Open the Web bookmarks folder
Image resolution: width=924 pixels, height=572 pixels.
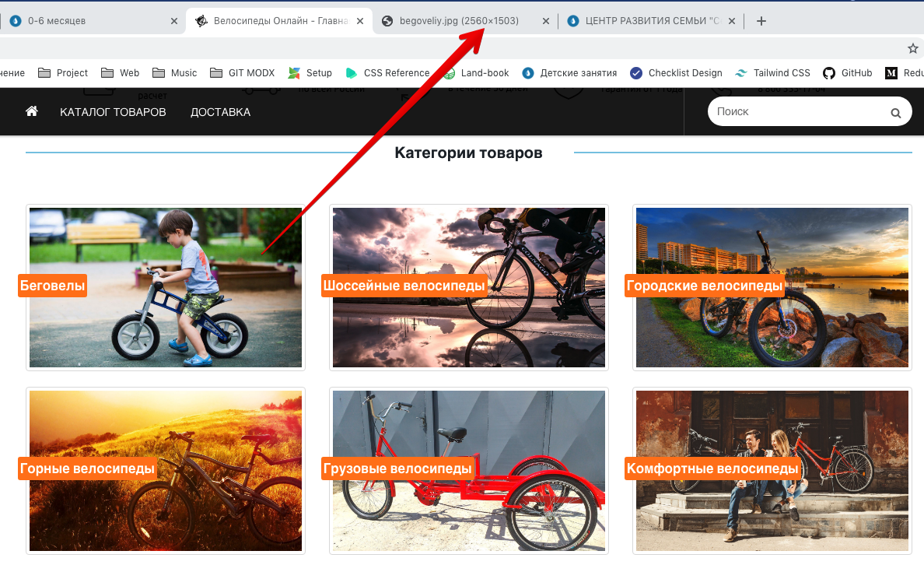tap(121, 73)
